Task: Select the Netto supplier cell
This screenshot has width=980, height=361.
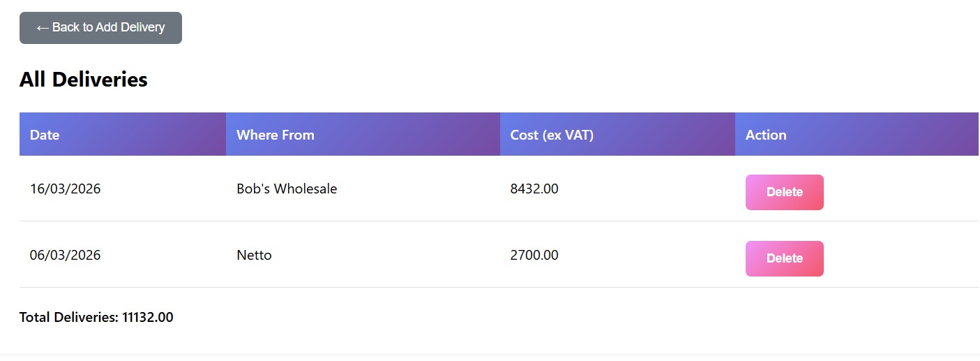Action: 254,255
